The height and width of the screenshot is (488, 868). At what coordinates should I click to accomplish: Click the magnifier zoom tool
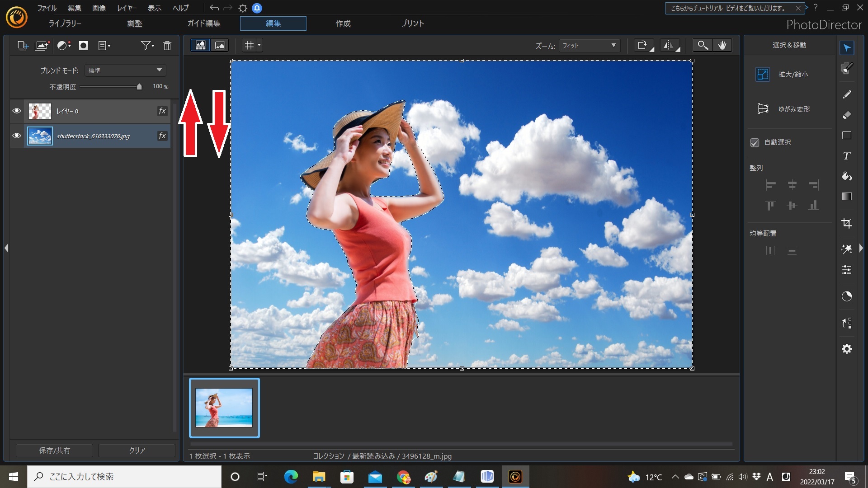click(x=702, y=45)
